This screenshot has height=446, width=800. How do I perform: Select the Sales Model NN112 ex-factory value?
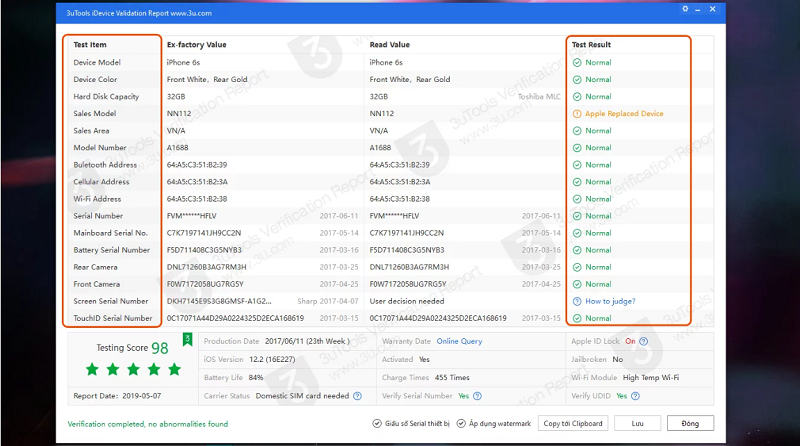pyautogui.click(x=179, y=114)
